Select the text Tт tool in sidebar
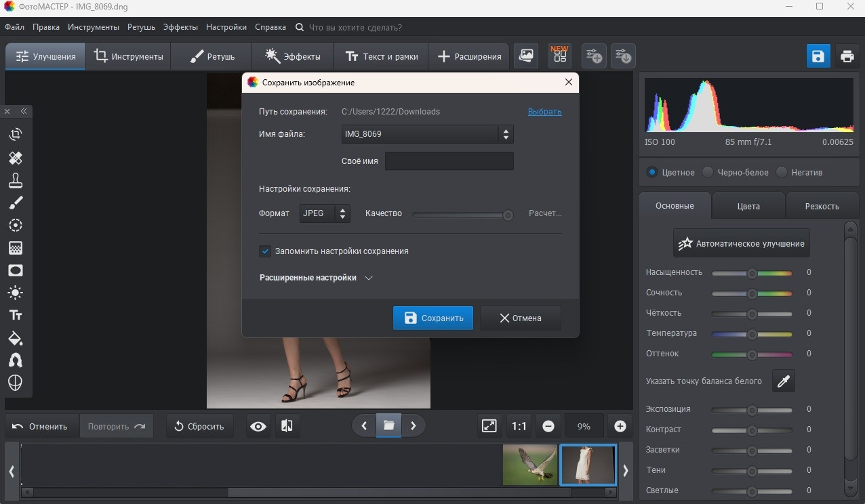This screenshot has width=865, height=504. coord(16,316)
